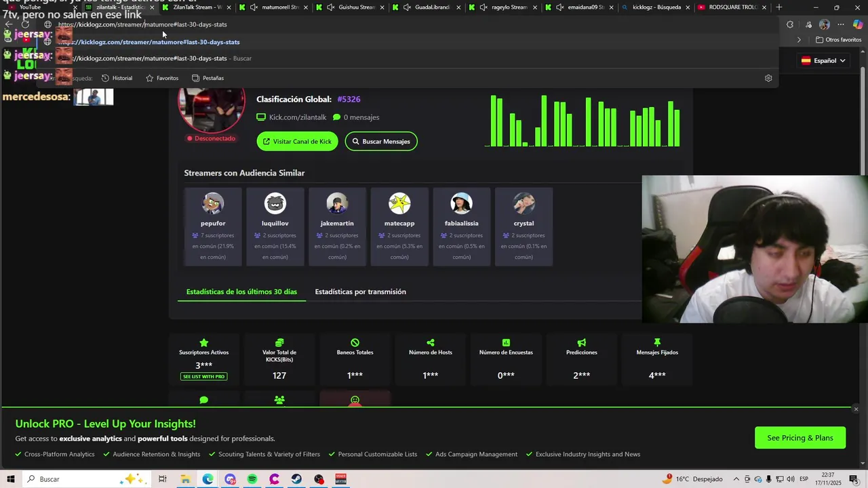This screenshot has width=868, height=488.
Task: Click the Predicciones megaphone icon
Action: (582, 343)
